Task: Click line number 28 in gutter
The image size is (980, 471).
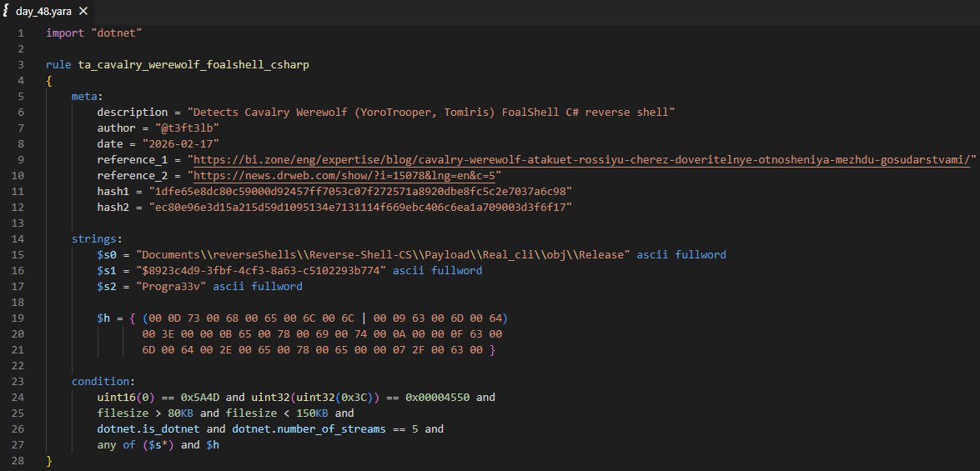Action: pyautogui.click(x=18, y=461)
